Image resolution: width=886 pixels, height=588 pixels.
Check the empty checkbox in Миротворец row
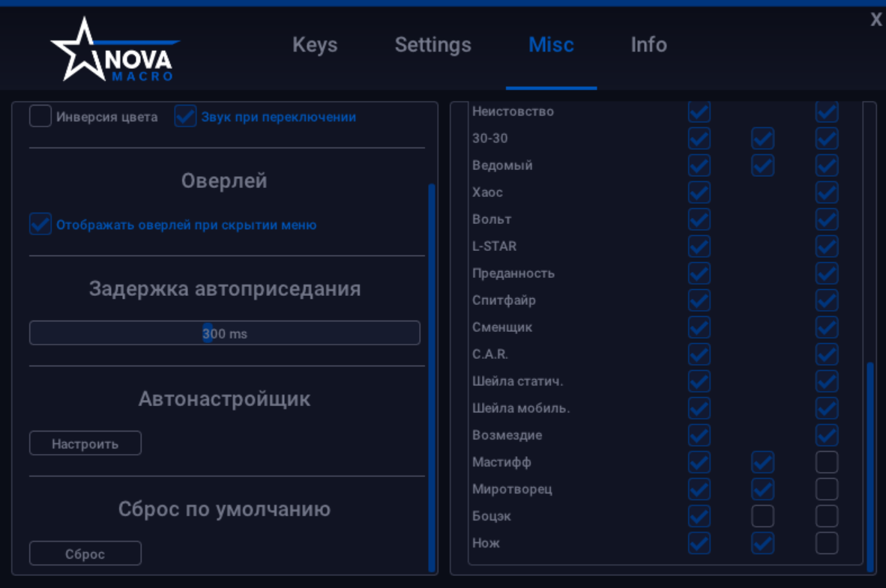[x=827, y=489]
